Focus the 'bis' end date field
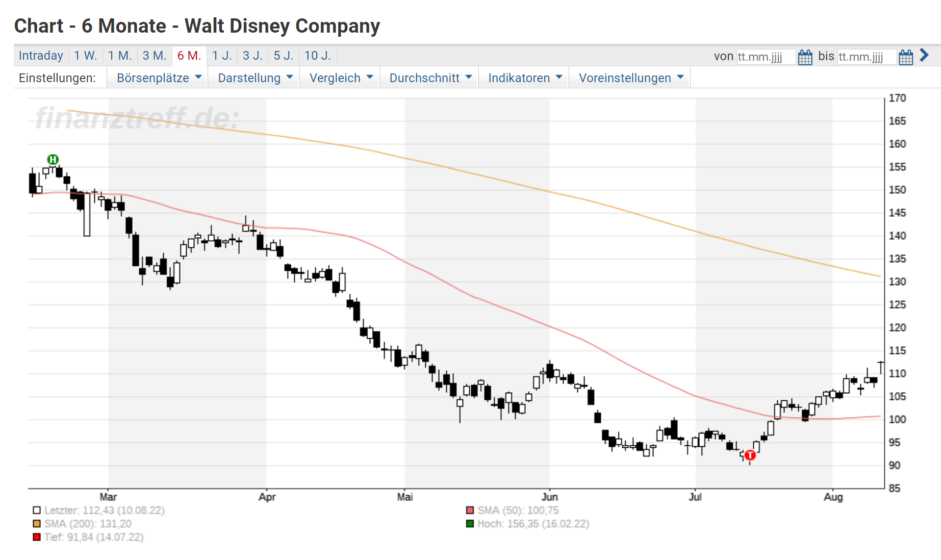Image resolution: width=941 pixels, height=560 pixels. coord(867,57)
